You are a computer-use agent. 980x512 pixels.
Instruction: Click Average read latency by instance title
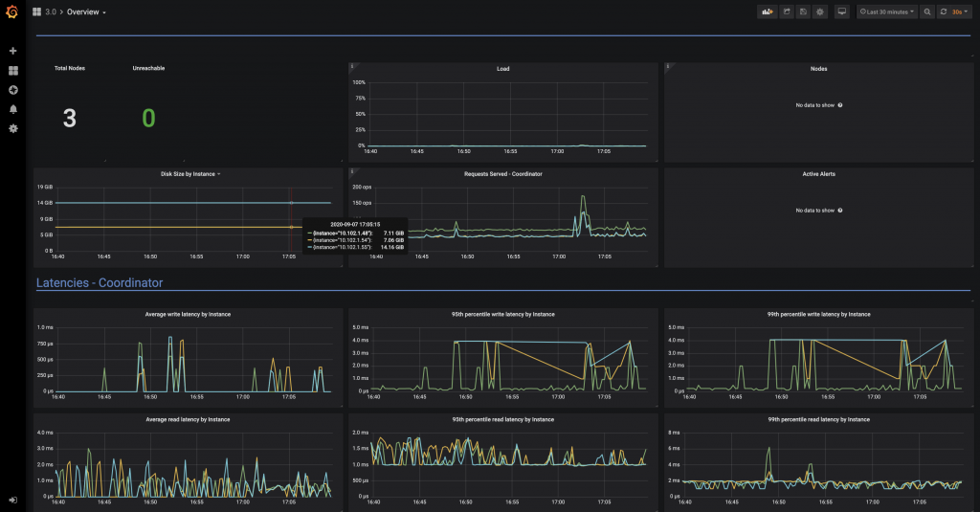(188, 419)
